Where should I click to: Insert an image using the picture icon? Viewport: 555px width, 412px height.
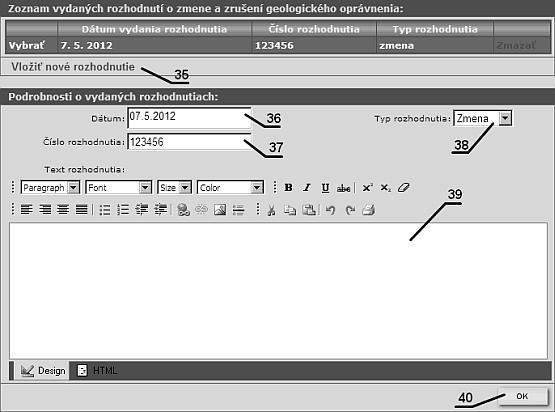[x=220, y=210]
